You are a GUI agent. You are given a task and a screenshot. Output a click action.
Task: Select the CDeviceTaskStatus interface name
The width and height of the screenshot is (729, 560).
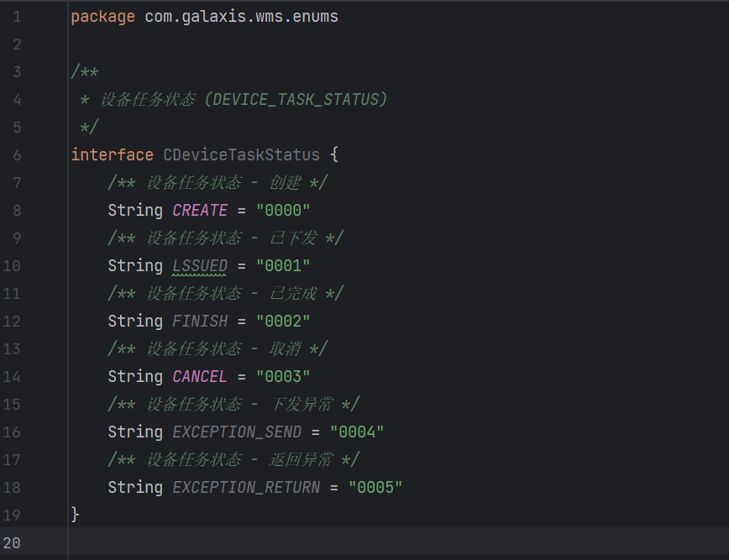[241, 154]
